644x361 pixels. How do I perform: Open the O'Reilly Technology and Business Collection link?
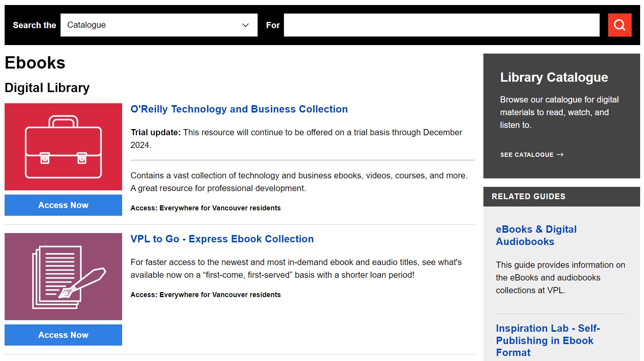[x=239, y=109]
